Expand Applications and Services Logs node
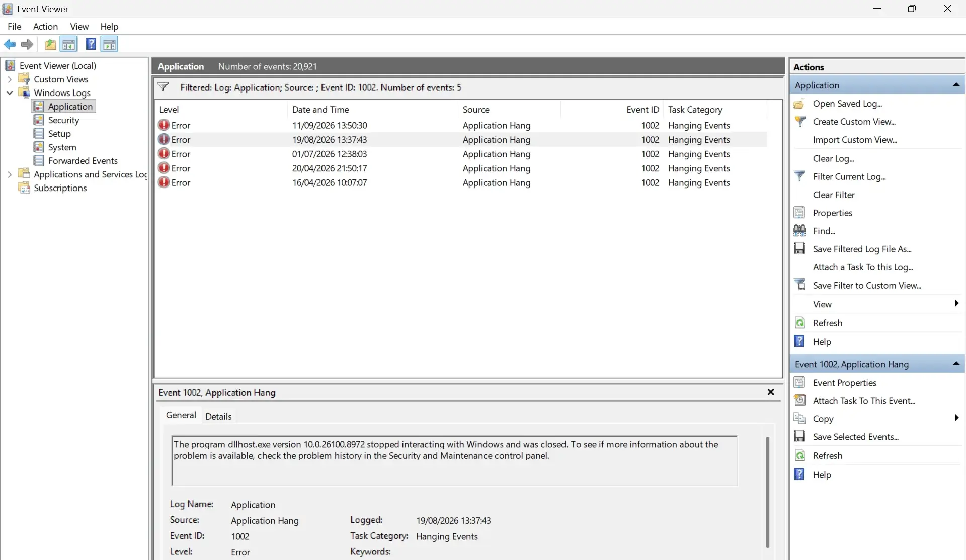This screenshot has height=560, width=966. point(10,174)
